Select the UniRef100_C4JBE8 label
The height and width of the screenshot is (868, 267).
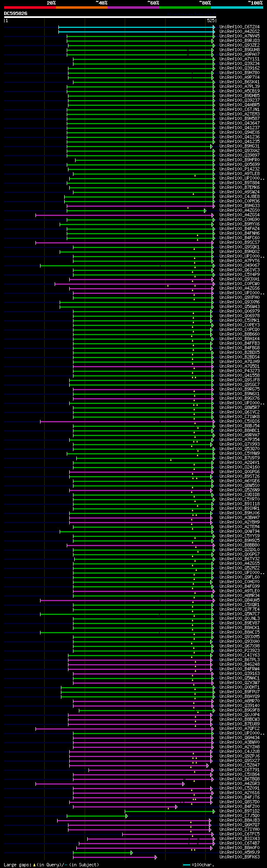(239, 197)
